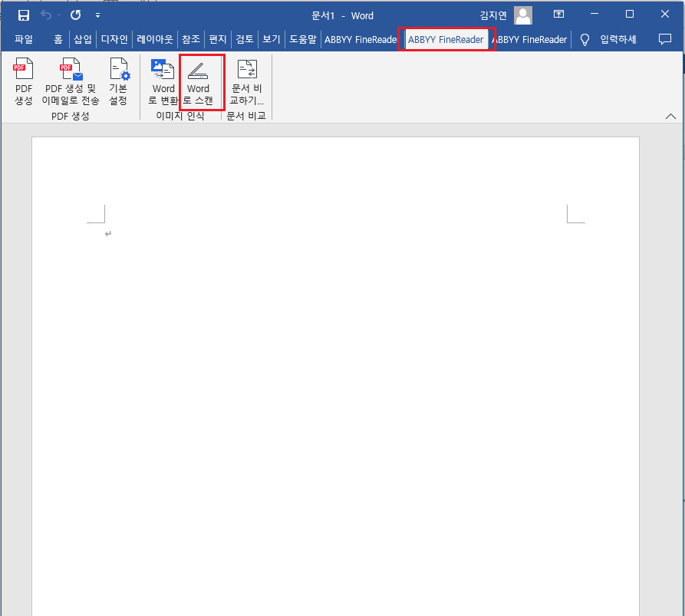The image size is (685, 616).
Task: Open the first ABBYY FineReader tab
Action: coord(361,40)
